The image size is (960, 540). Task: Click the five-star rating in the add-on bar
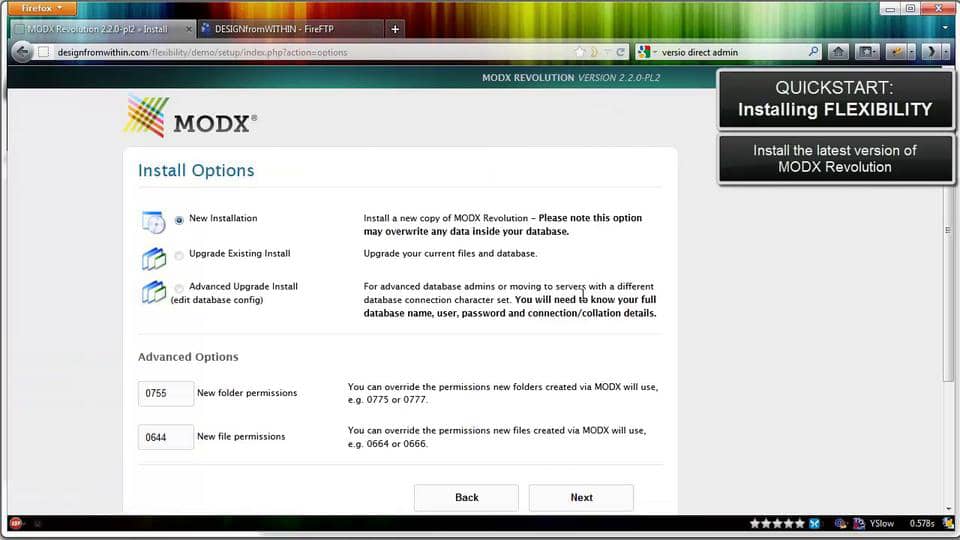click(x=777, y=523)
